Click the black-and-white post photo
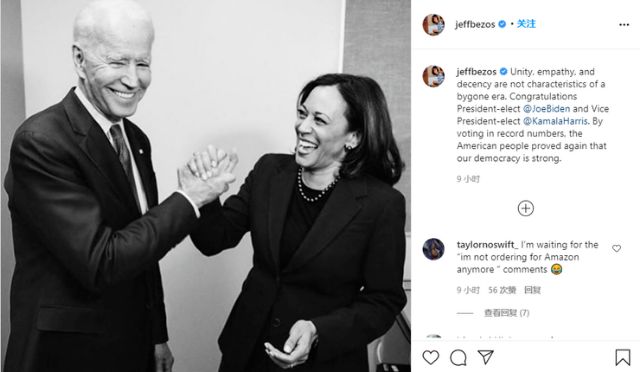The width and height of the screenshot is (640, 372). click(205, 186)
